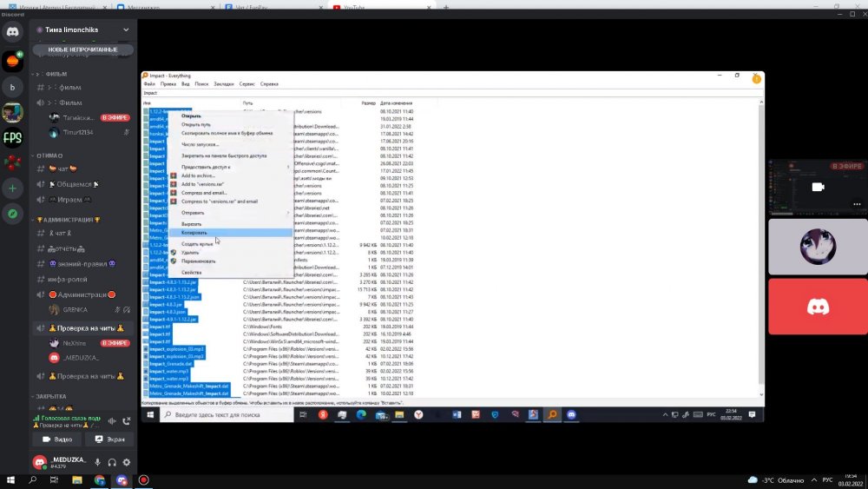Click Свойства in the context menu
The height and width of the screenshot is (489, 868).
231,273
